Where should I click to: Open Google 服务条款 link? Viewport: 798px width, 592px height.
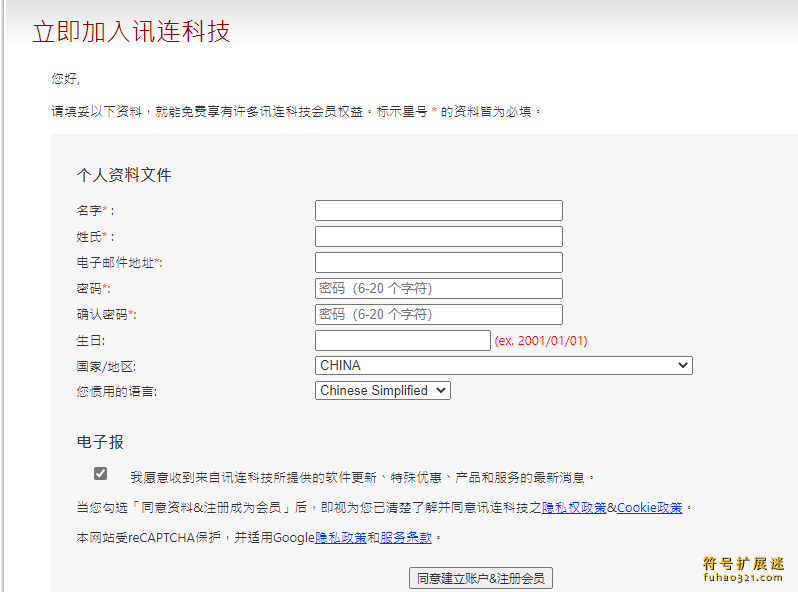tap(406, 538)
